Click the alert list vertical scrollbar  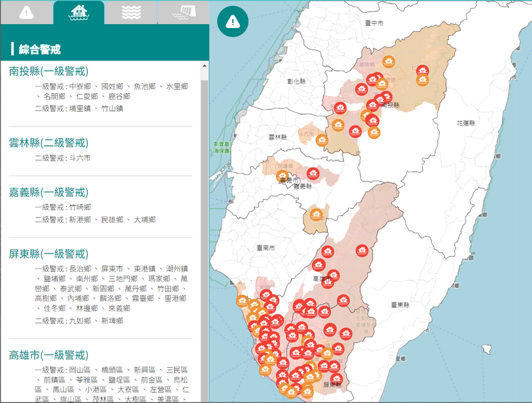(x=205, y=200)
